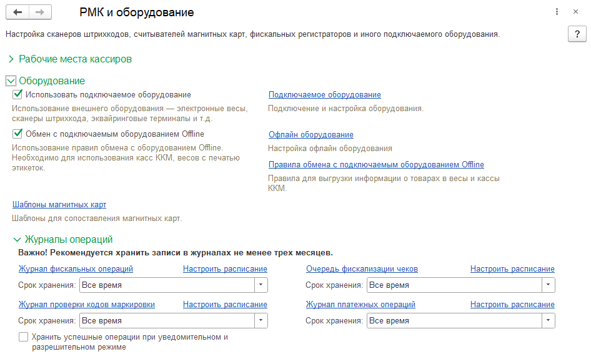Viewport: 591px width, 364px height.
Task: Collapse the Оборудование section
Action: click(x=11, y=81)
